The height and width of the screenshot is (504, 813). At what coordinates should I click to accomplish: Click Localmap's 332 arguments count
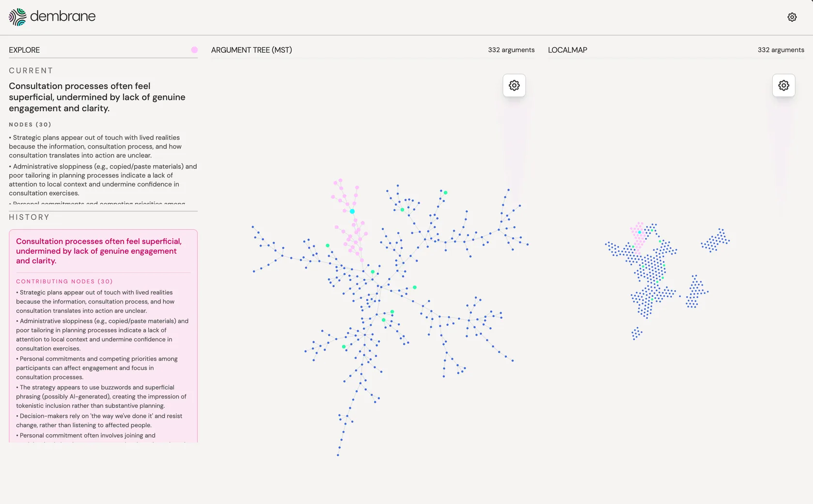coord(781,50)
